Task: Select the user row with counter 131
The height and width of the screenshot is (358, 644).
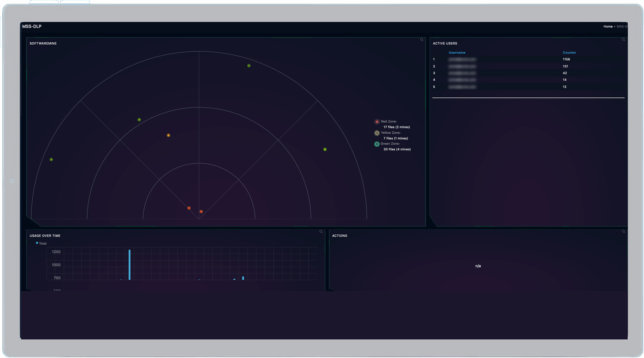Action: pyautogui.click(x=528, y=66)
